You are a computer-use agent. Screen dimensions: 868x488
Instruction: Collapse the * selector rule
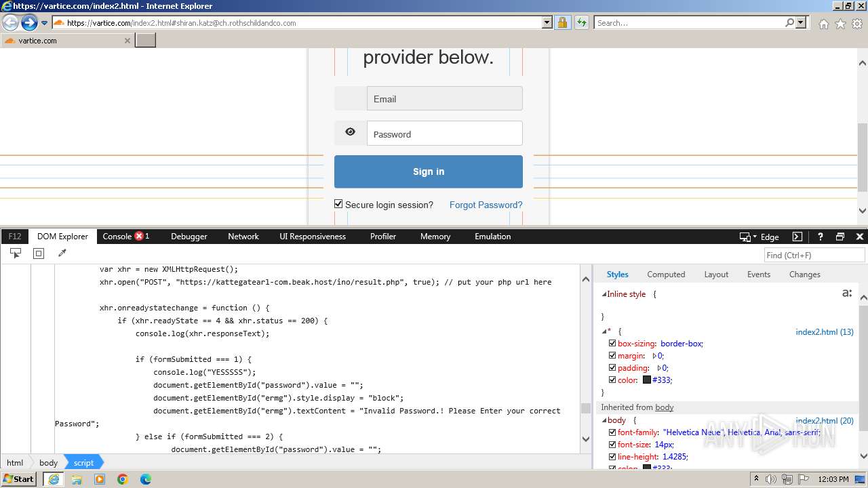pos(604,331)
